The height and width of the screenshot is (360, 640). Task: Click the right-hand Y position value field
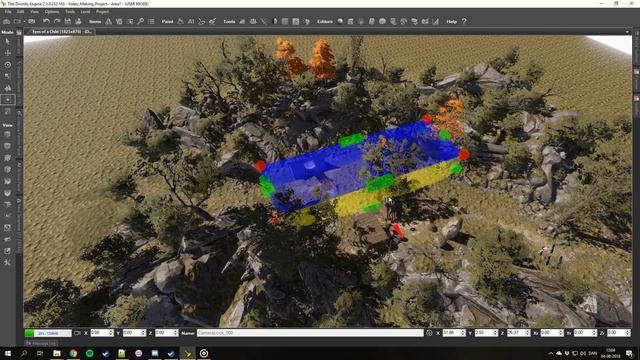pos(483,333)
